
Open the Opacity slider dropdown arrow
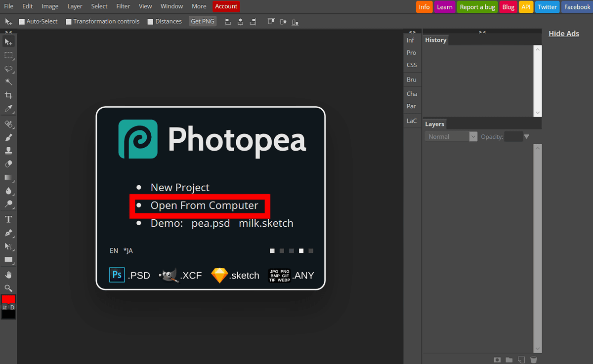(526, 137)
